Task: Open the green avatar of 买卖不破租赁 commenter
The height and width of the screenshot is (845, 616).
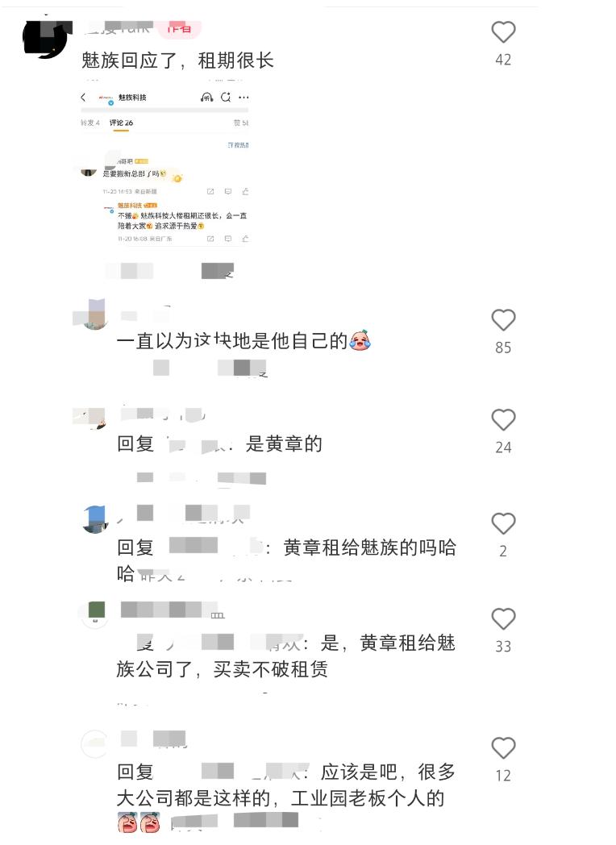Action: coord(95,614)
